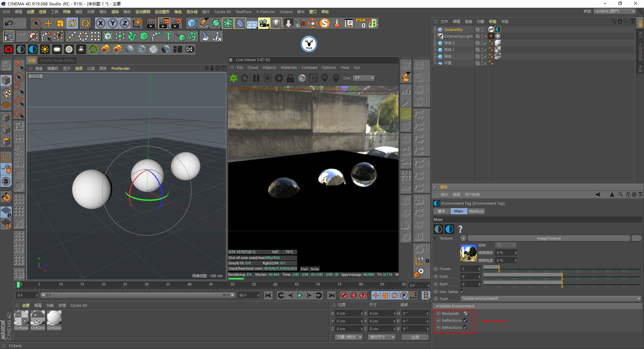Switch to the Medium tab
The height and width of the screenshot is (349, 644).
tap(476, 211)
